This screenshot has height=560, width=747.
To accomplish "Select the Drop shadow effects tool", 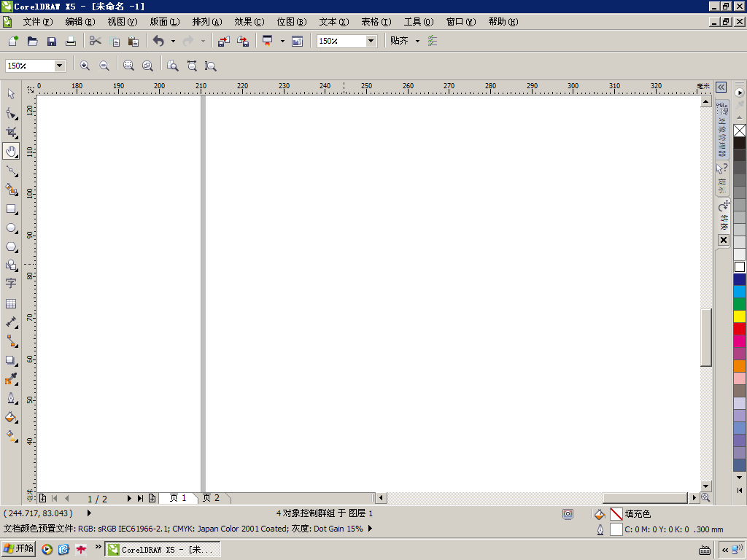I will click(11, 360).
